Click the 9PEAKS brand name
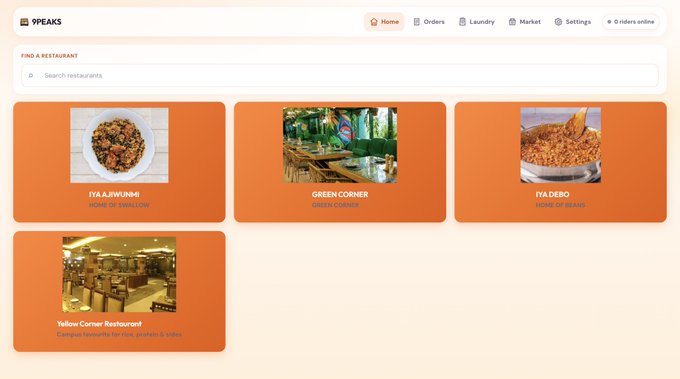Screen dimensions: 680x379 (46, 22)
